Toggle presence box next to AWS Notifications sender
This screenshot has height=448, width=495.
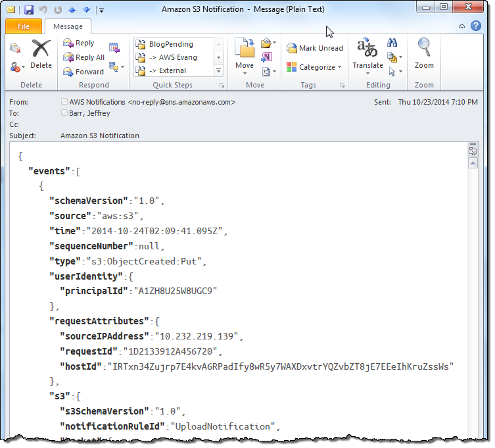[64, 102]
